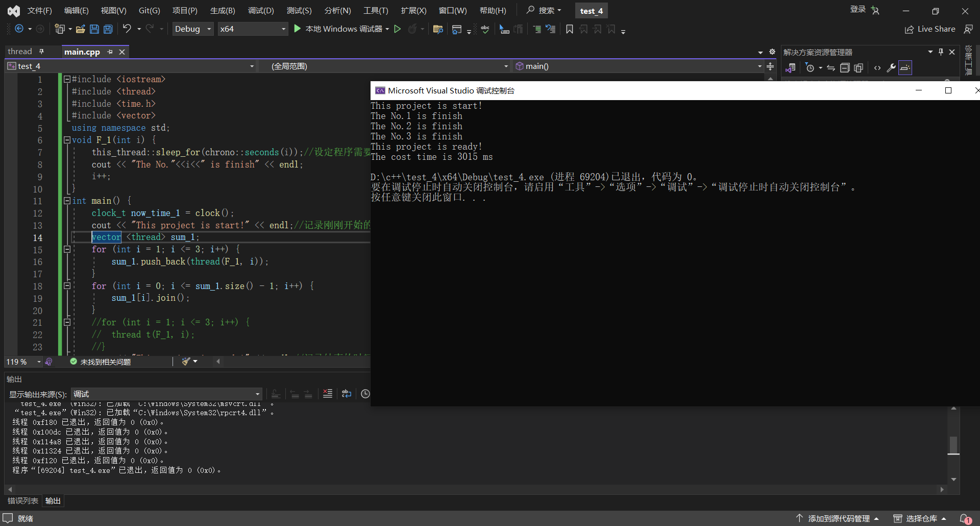Click the split editor window icon

click(x=770, y=66)
